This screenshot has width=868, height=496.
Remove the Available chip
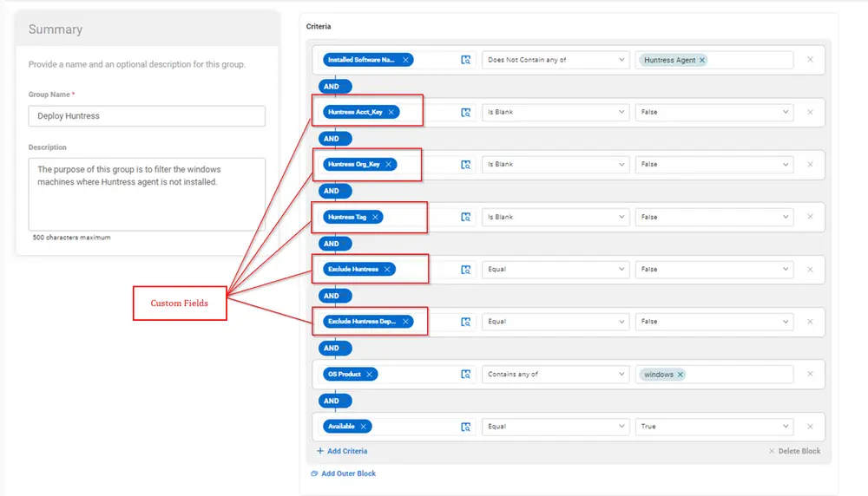click(x=363, y=427)
